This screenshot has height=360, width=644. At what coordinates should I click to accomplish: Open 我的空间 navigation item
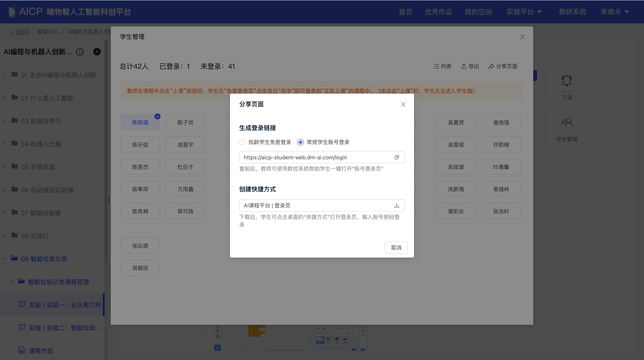pos(478,12)
